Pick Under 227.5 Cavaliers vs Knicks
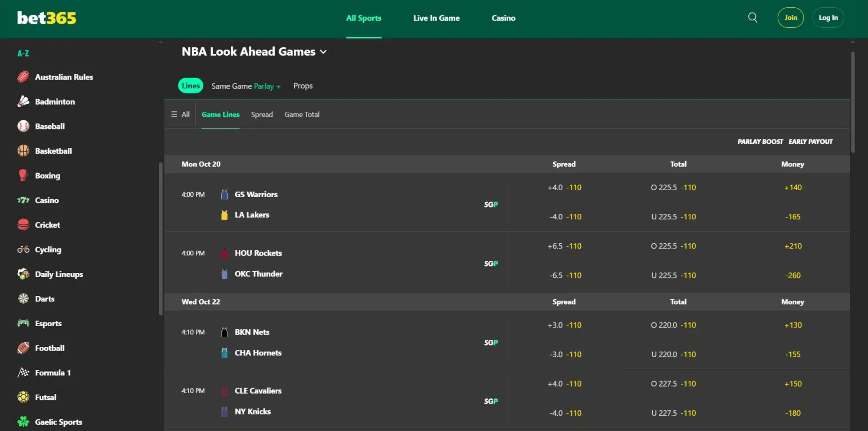Screen dimensions: 868x431 point(674,413)
